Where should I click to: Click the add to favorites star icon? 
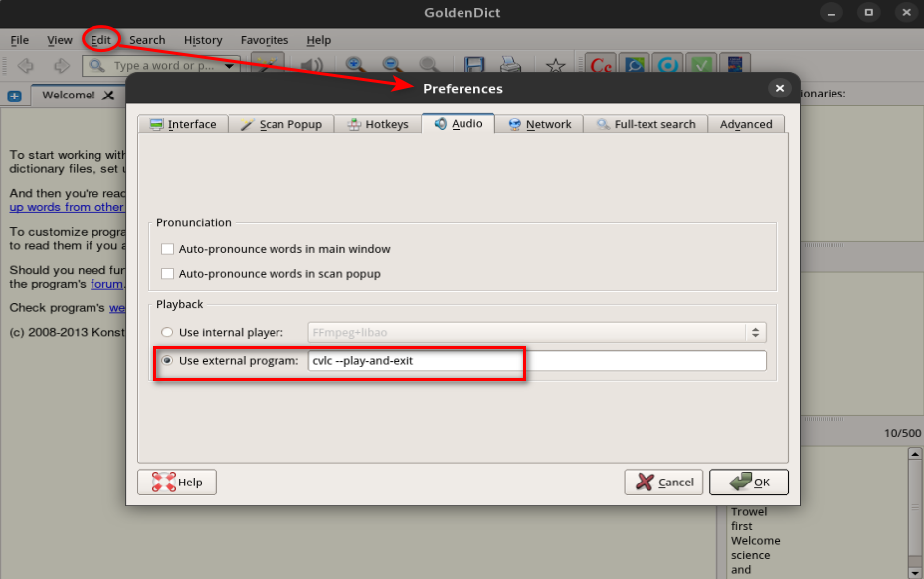click(x=555, y=65)
